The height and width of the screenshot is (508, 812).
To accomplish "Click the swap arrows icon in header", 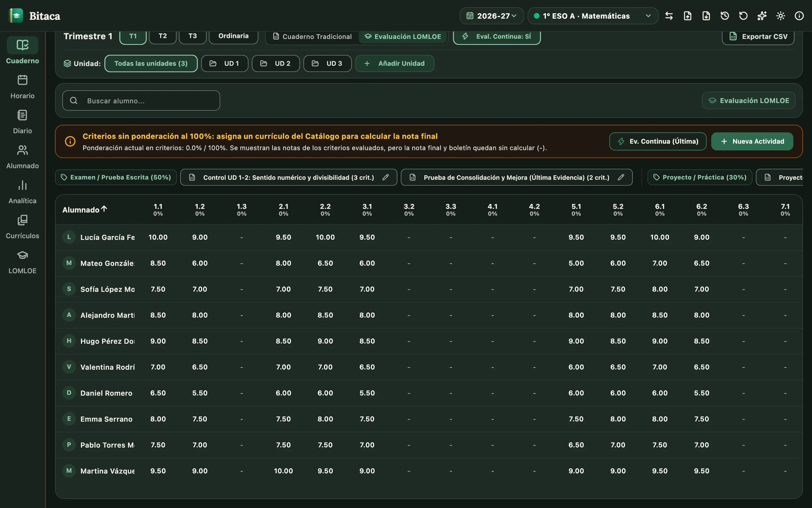I will click(x=669, y=16).
